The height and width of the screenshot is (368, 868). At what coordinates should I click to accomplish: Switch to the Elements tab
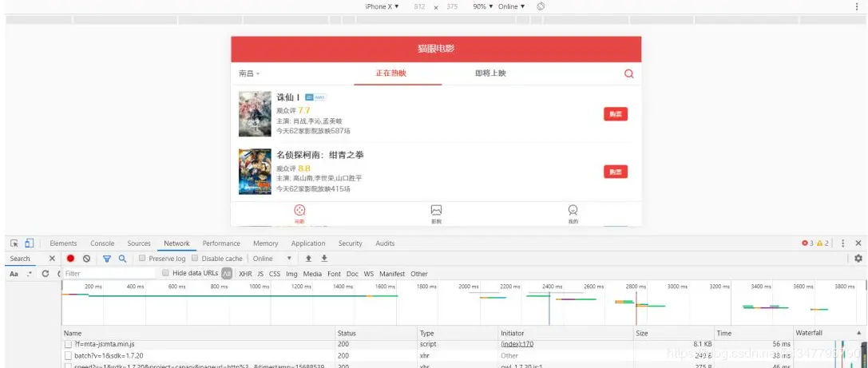point(63,243)
